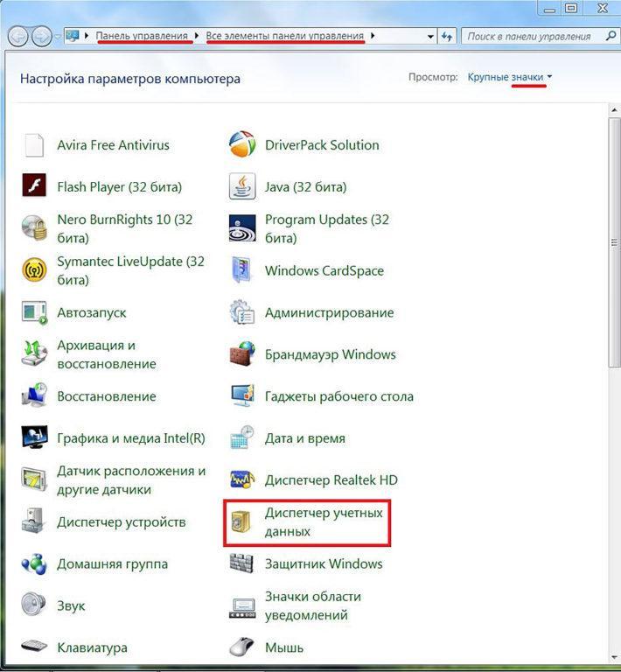Image resolution: width=621 pixels, height=672 pixels.
Task: Open the Звук speaker icon
Action: click(x=33, y=605)
